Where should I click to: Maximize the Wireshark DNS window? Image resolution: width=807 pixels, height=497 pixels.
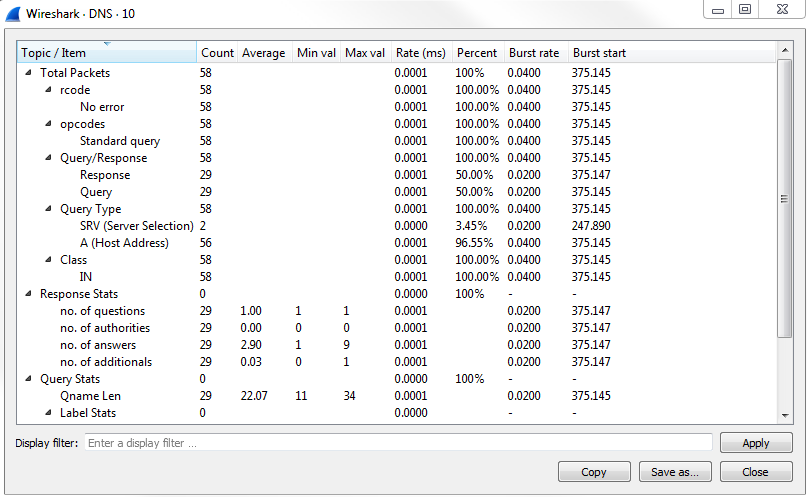coord(745,10)
